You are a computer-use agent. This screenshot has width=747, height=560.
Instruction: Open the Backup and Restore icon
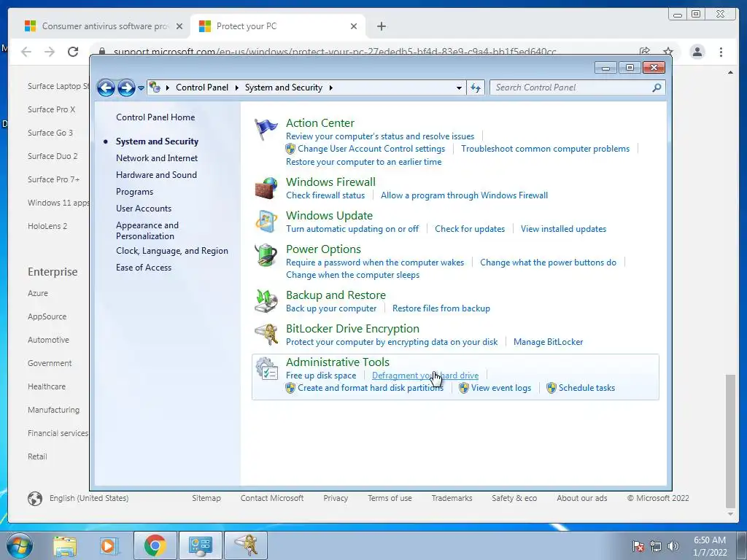point(266,301)
